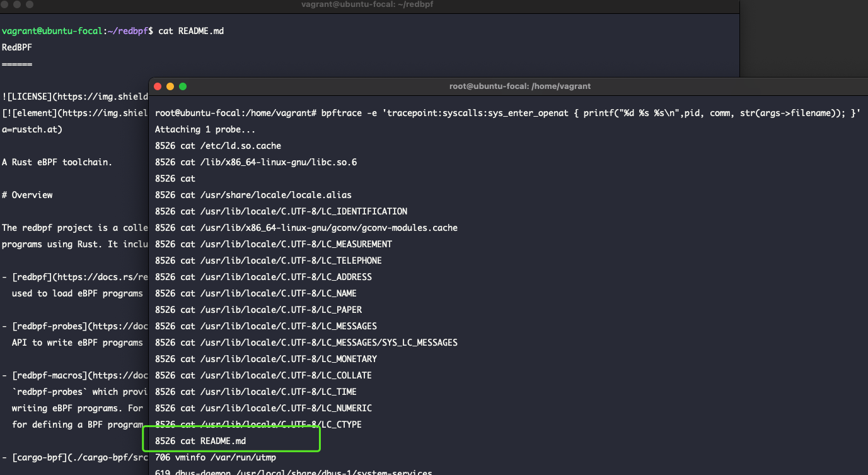Select the 'Attaching 1 probe...' line

(x=205, y=129)
